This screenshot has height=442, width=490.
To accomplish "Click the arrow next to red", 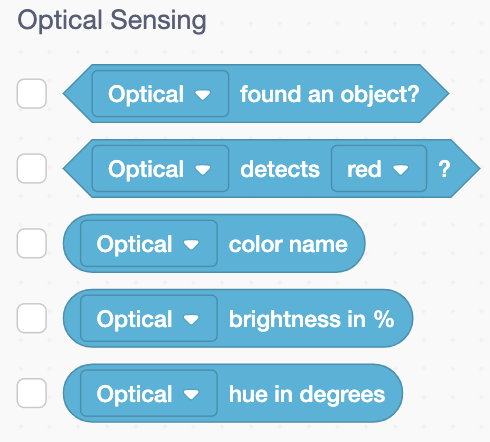I will pos(401,170).
